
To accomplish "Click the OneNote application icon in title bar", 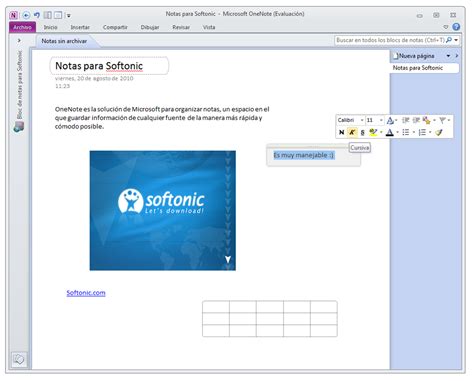I will 14,15.
